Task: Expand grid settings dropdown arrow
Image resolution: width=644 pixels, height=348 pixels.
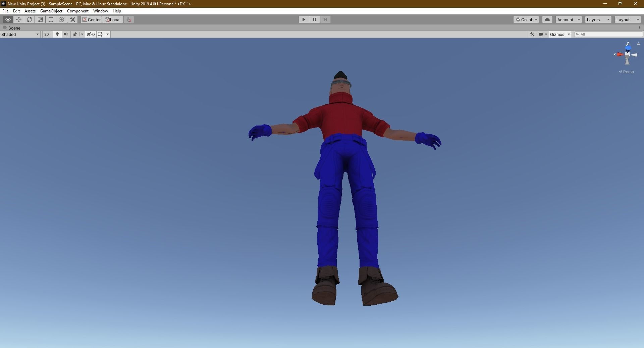Action: coord(108,34)
